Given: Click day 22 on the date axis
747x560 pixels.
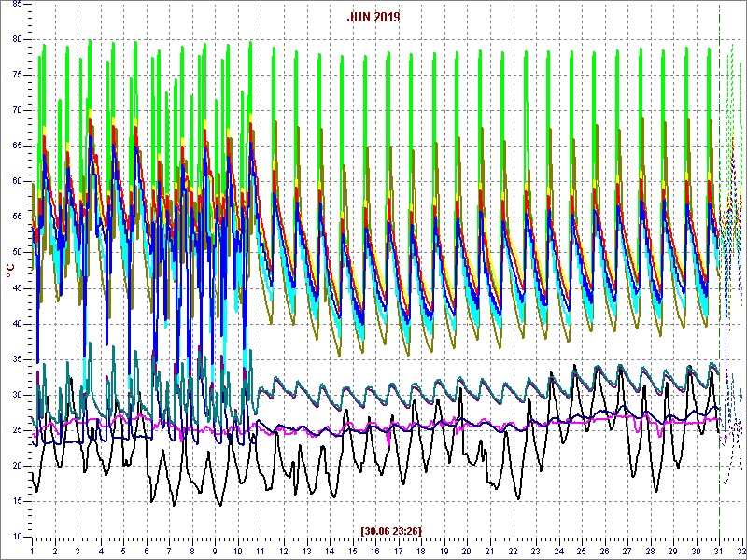Looking at the screenshot, I should pyautogui.click(x=512, y=552).
